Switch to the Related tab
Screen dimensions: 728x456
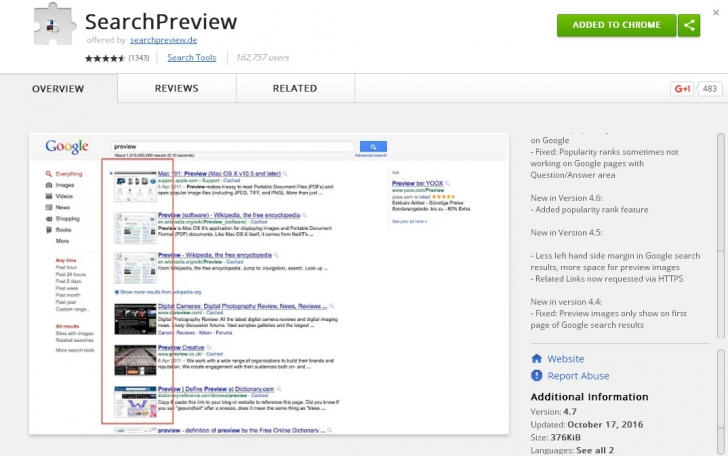[295, 88]
